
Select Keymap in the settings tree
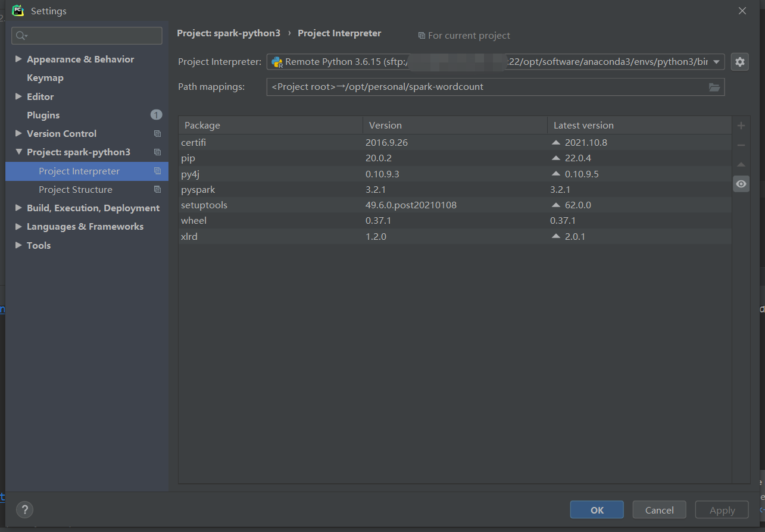coord(44,77)
